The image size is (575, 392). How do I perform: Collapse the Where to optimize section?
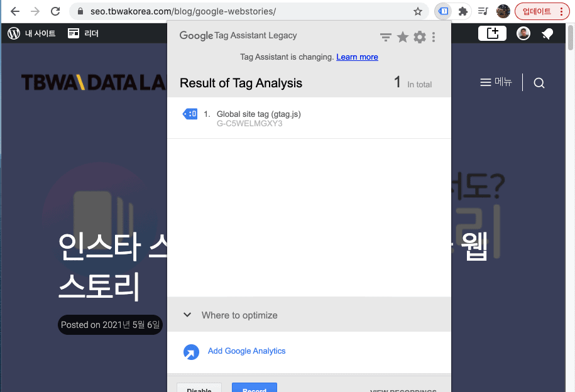click(x=309, y=315)
